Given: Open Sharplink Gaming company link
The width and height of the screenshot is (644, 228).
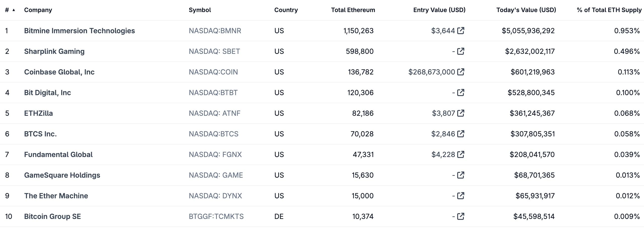Looking at the screenshot, I should click(x=54, y=51).
